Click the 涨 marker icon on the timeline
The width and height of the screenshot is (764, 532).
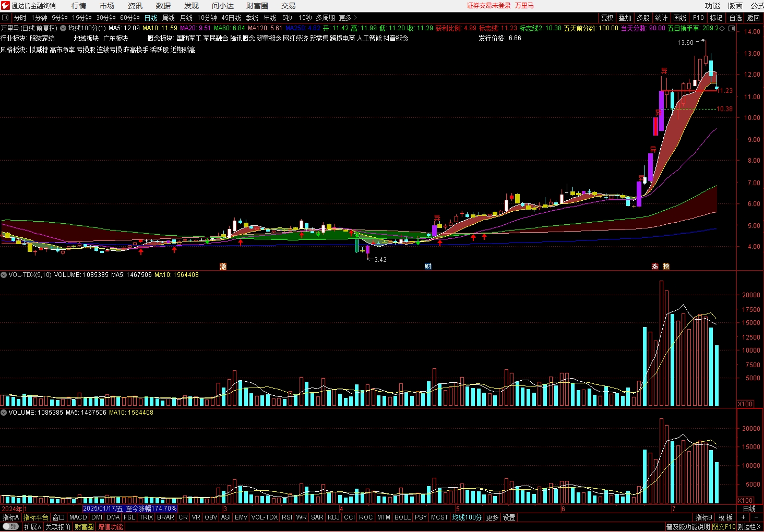click(x=655, y=267)
